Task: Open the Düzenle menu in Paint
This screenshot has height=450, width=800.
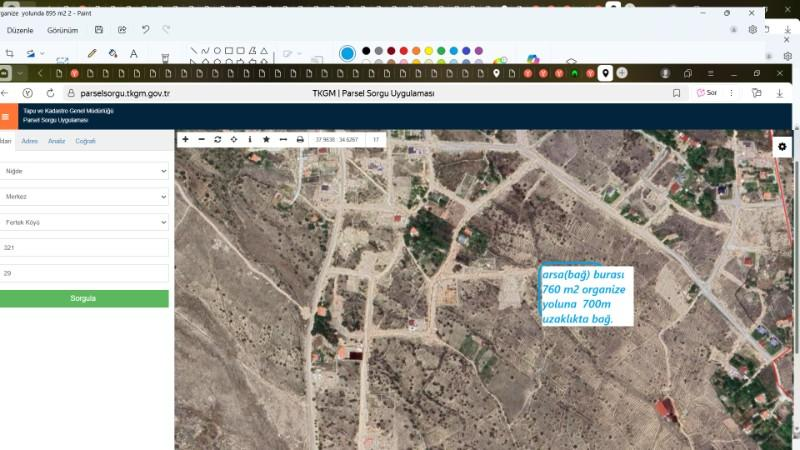Action: 20,30
